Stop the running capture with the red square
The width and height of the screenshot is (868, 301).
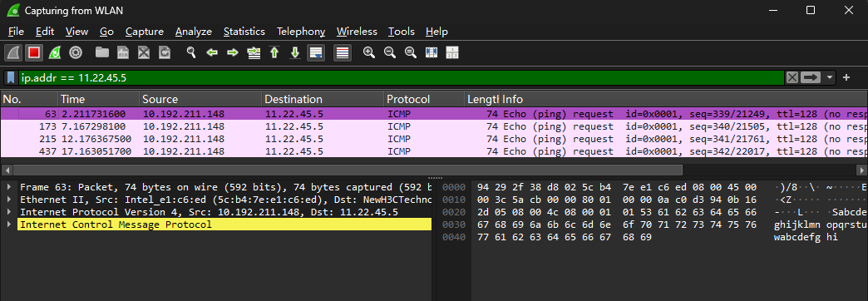click(x=34, y=52)
